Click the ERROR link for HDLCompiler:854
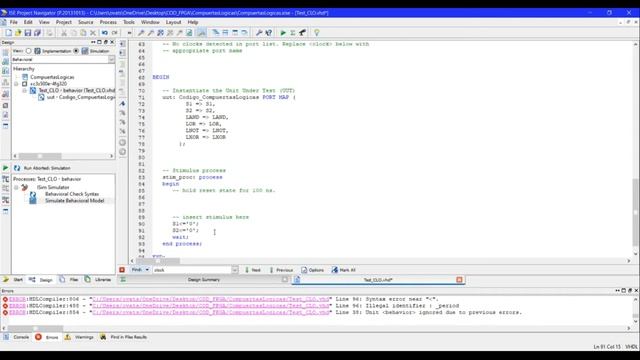 17,312
